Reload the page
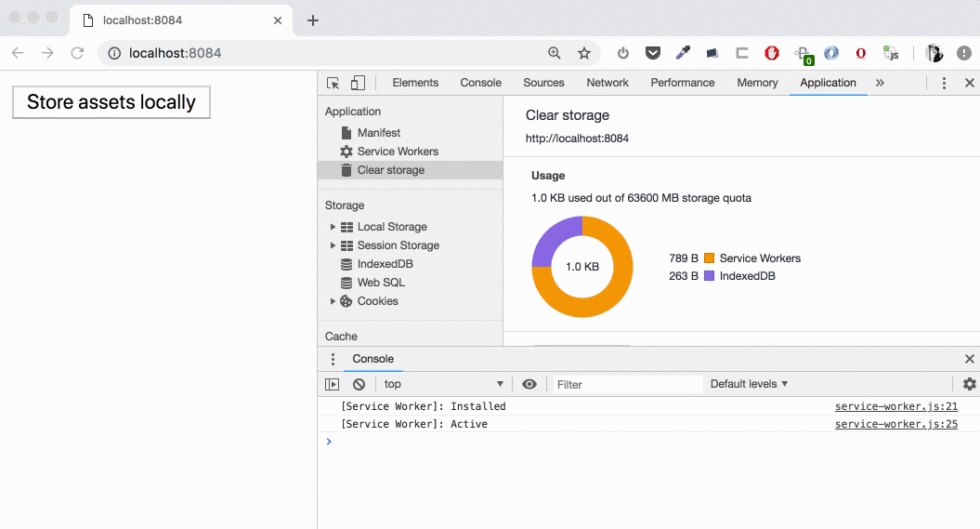Image resolution: width=980 pixels, height=529 pixels. coord(77,53)
